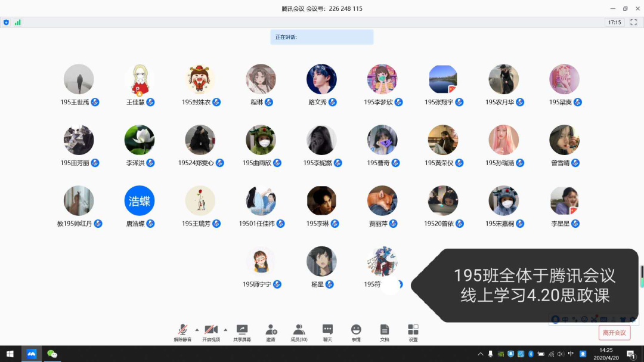Expand the microphone options arrow
This screenshot has height=362, width=644.
(196, 329)
